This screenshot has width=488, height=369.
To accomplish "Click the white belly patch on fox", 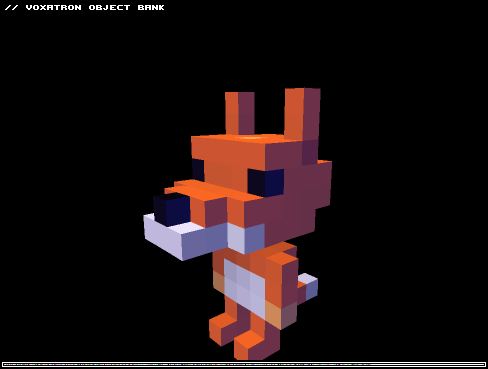I will click(244, 287).
